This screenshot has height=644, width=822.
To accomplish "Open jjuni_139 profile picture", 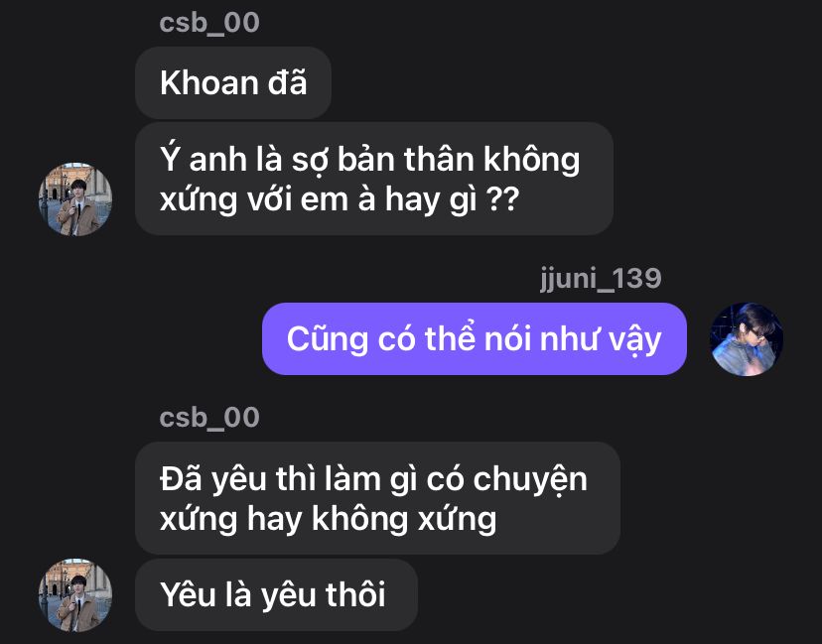I will point(747,339).
